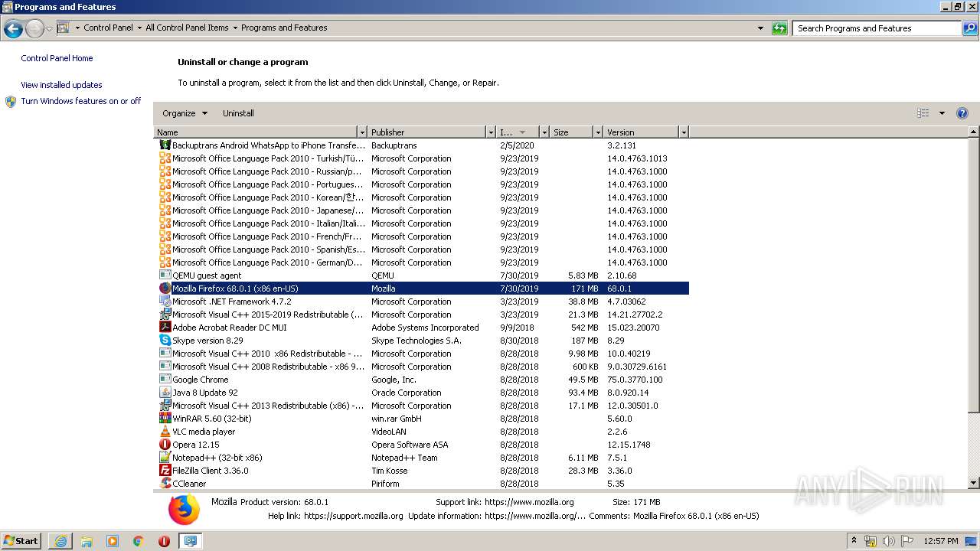This screenshot has width=980, height=551.
Task: Select the Google Chrome list icon
Action: [x=165, y=380]
